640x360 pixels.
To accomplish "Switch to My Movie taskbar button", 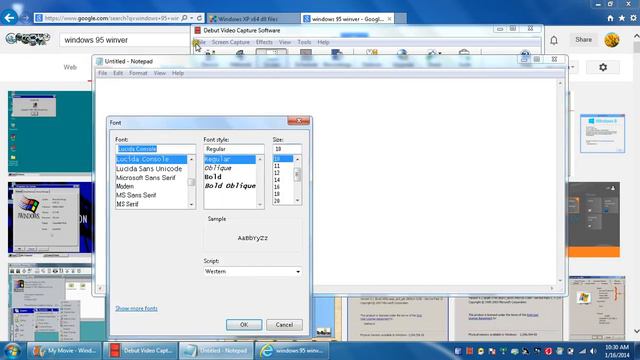I will click(x=64, y=351).
